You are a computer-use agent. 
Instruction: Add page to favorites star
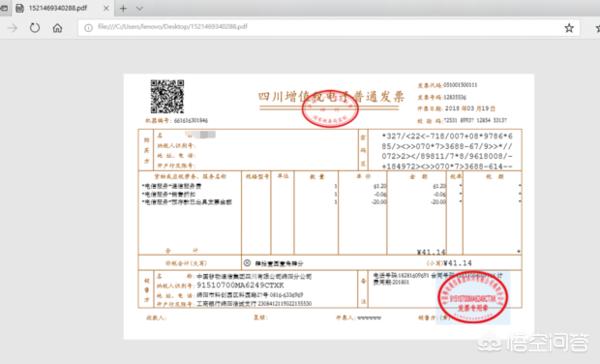(569, 28)
